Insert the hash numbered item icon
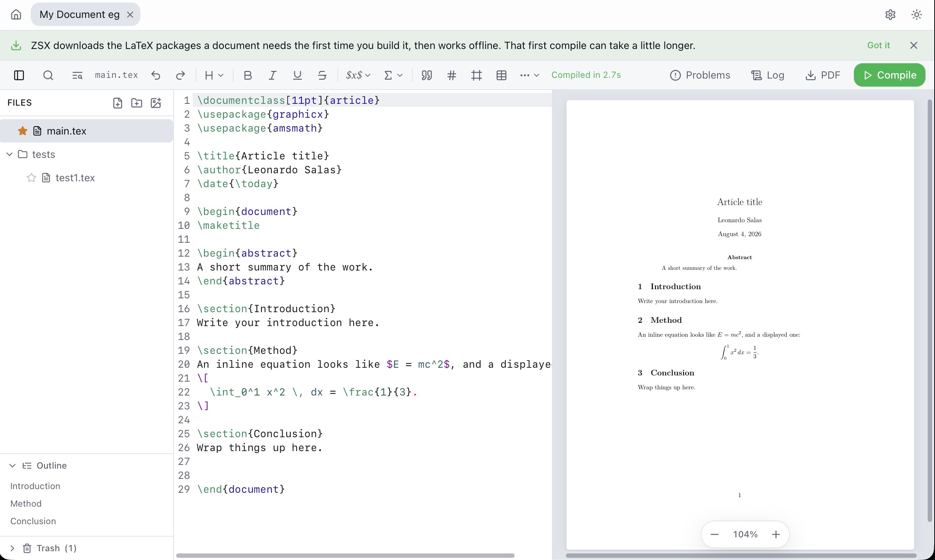The image size is (935, 560). tap(452, 75)
